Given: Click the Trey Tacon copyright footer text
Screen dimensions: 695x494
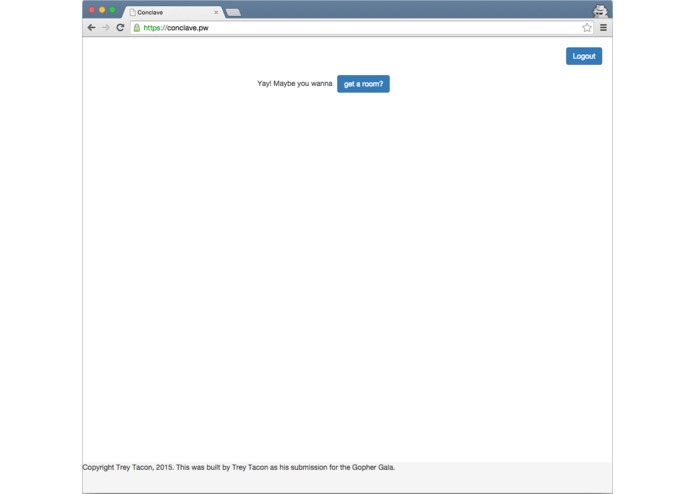Looking at the screenshot, I should click(238, 467).
